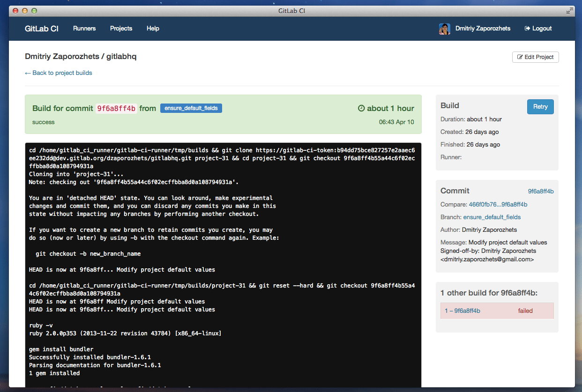The width and height of the screenshot is (582, 392).
Task: Click the gem install bundler log line
Action: click(x=61, y=349)
